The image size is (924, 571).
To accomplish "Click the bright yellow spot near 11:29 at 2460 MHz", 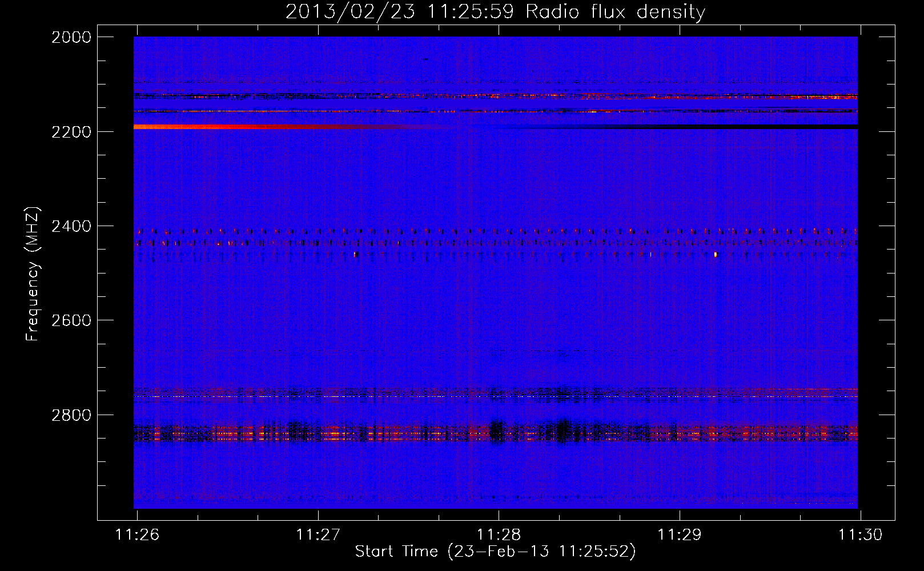I will 716,255.
